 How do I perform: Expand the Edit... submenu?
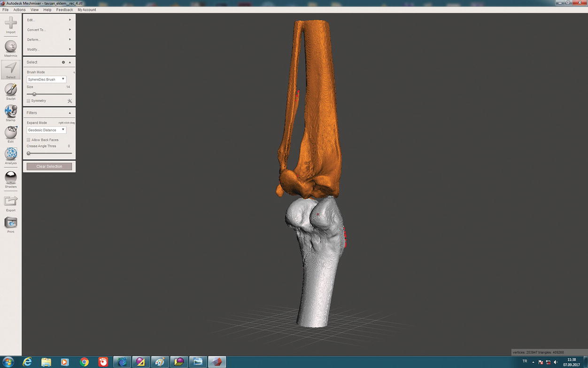pyautogui.click(x=49, y=20)
